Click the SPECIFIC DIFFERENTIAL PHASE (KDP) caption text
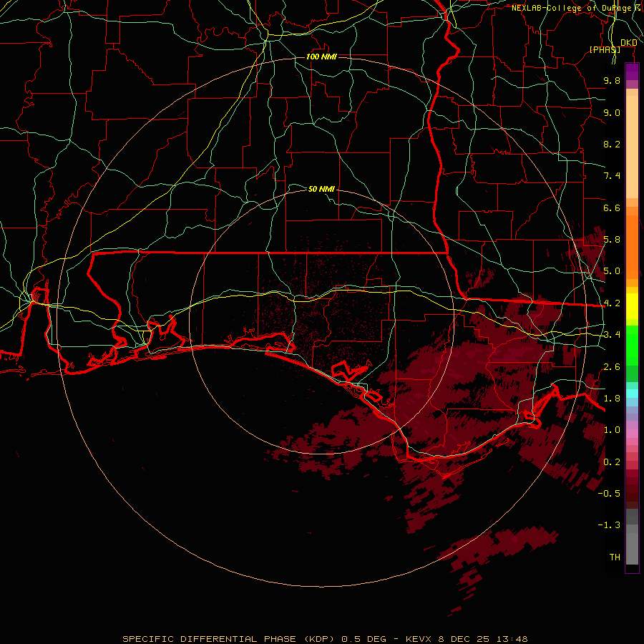This screenshot has width=644, height=644. (228, 639)
